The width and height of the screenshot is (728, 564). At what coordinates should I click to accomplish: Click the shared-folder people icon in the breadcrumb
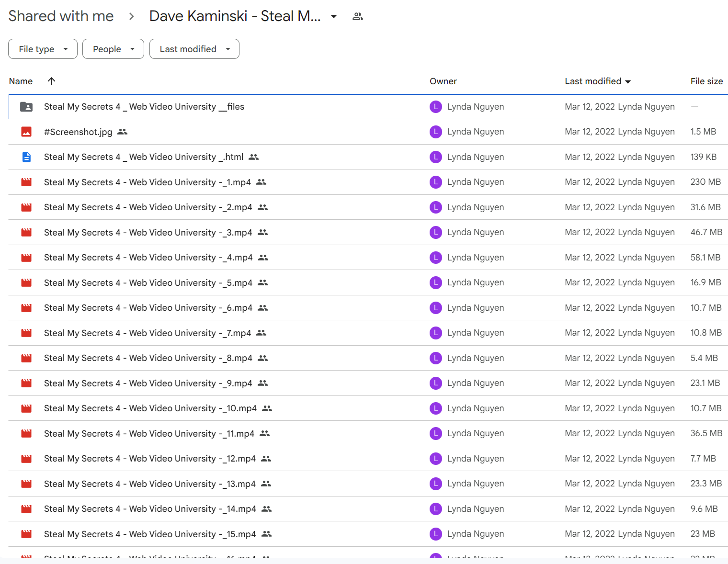click(358, 16)
